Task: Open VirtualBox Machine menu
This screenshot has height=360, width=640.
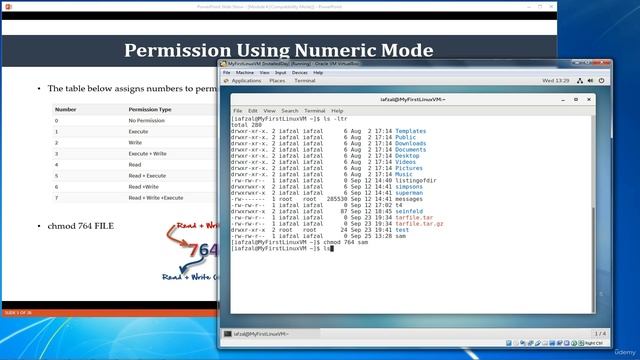Action: (x=245, y=72)
